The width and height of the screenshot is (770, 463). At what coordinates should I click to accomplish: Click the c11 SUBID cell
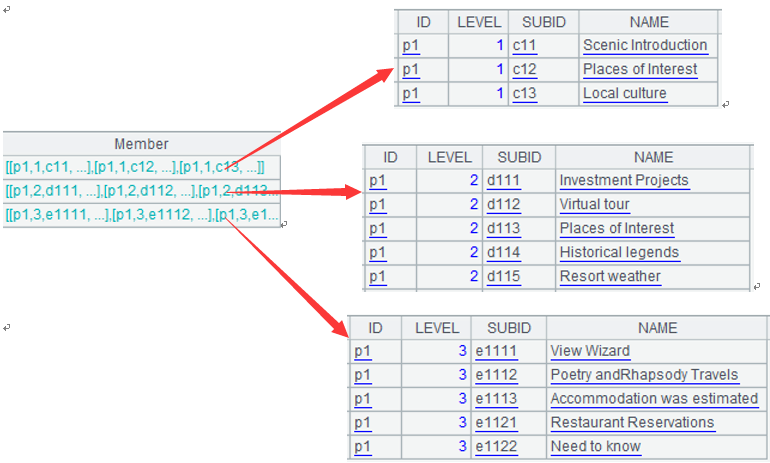[x=525, y=45]
